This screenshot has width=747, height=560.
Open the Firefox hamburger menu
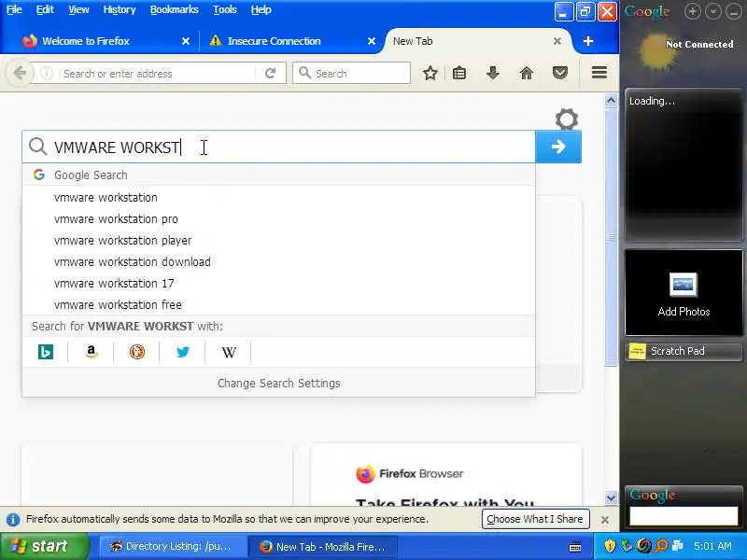599,73
